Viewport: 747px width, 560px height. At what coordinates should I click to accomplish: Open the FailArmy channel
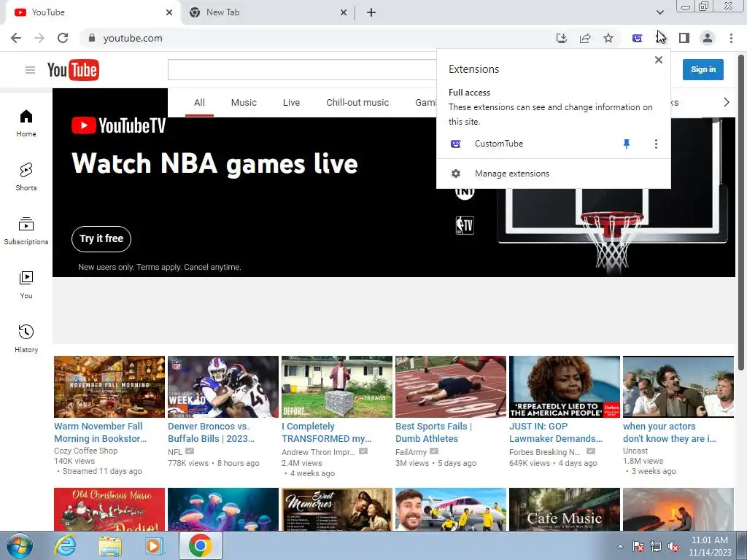click(x=411, y=451)
